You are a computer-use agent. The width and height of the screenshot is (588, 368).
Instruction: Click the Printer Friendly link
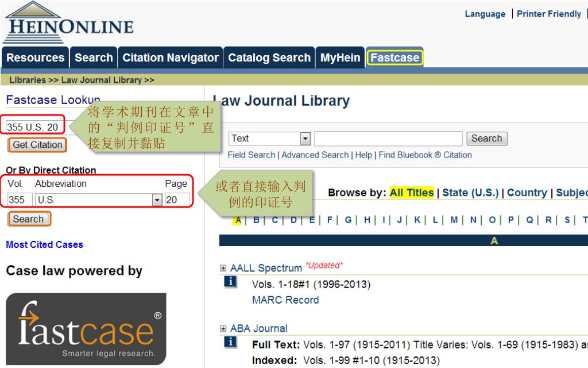coord(548,14)
